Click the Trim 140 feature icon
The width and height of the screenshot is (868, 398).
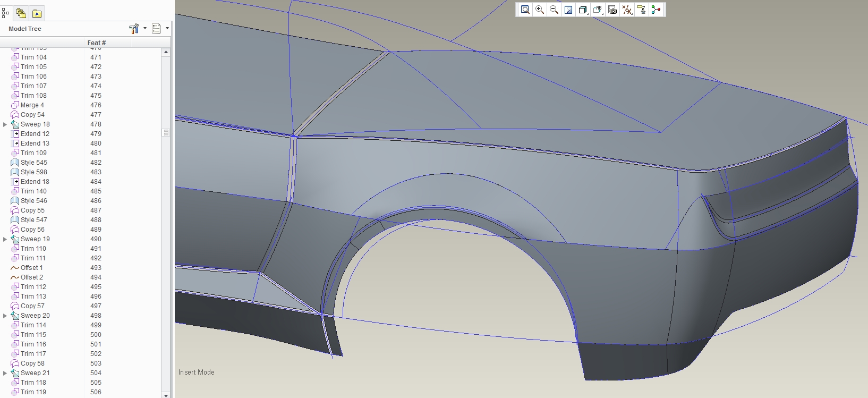(15, 191)
